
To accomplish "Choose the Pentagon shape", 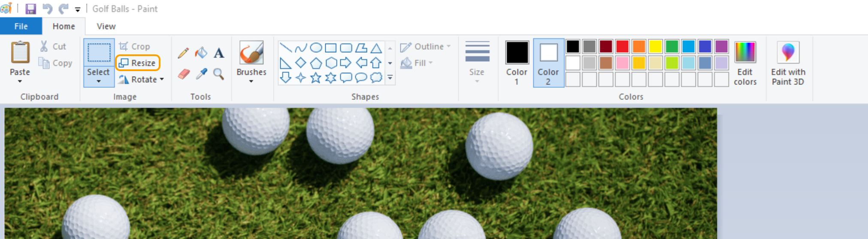I will tap(316, 63).
